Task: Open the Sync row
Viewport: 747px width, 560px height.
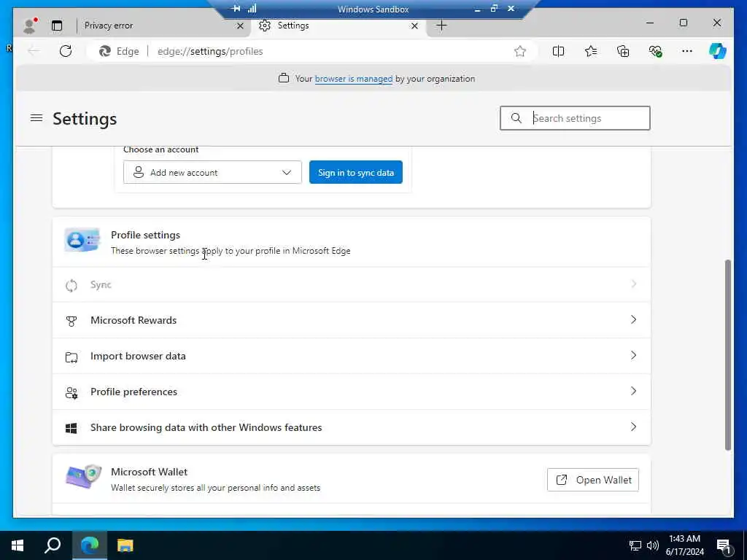Action: tap(352, 285)
